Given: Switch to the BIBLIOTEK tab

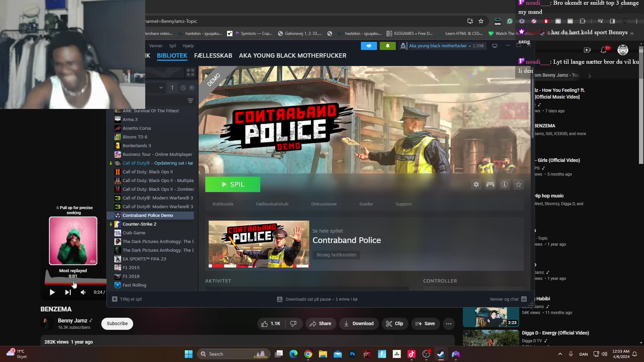Looking at the screenshot, I should 172,56.
